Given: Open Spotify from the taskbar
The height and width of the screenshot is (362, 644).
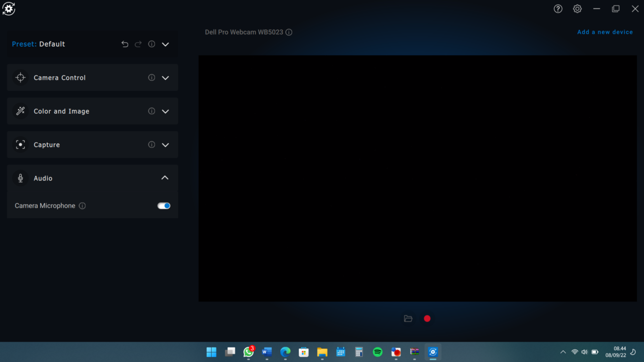Looking at the screenshot, I should [377, 352].
